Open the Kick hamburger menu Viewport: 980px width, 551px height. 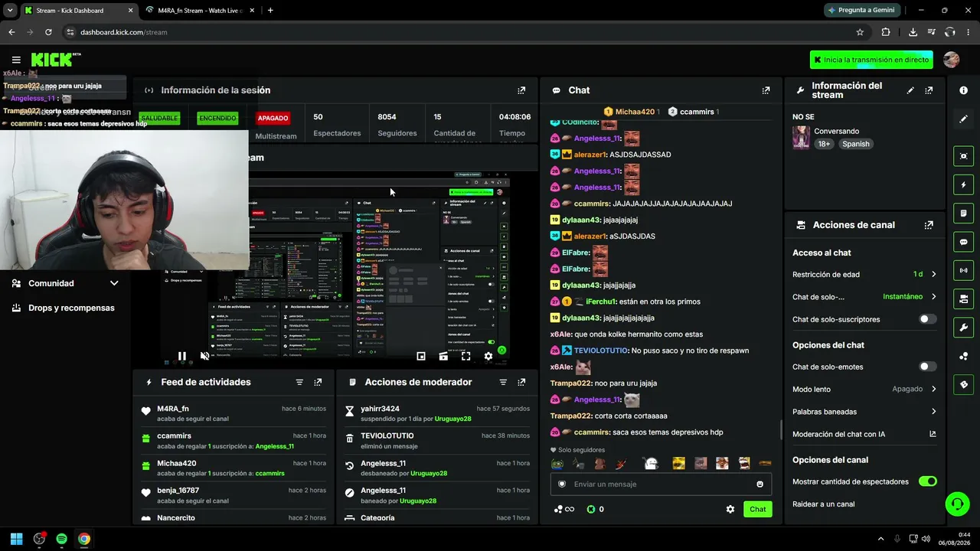[16, 60]
